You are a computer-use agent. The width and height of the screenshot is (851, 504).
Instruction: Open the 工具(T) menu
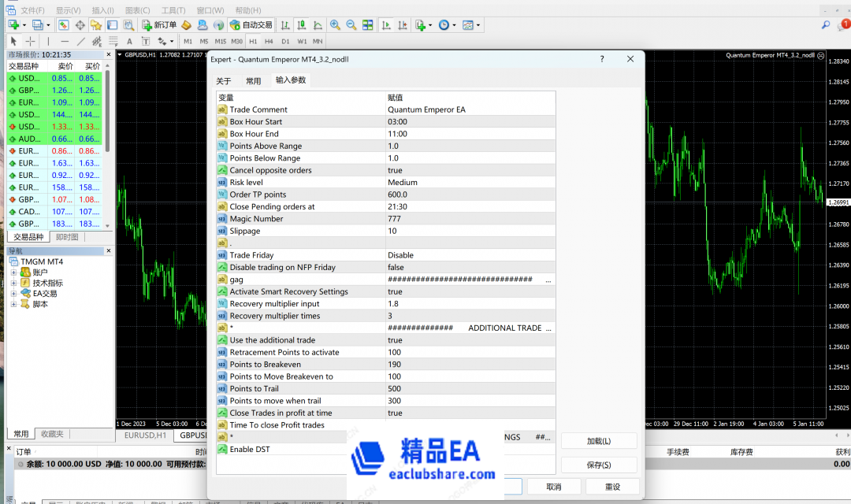[173, 10]
